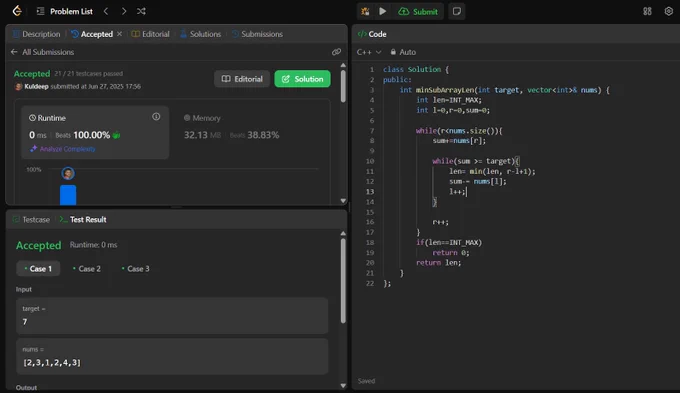This screenshot has height=393, width=680.
Task: Click the blue runtime distribution bar
Action: point(68,195)
